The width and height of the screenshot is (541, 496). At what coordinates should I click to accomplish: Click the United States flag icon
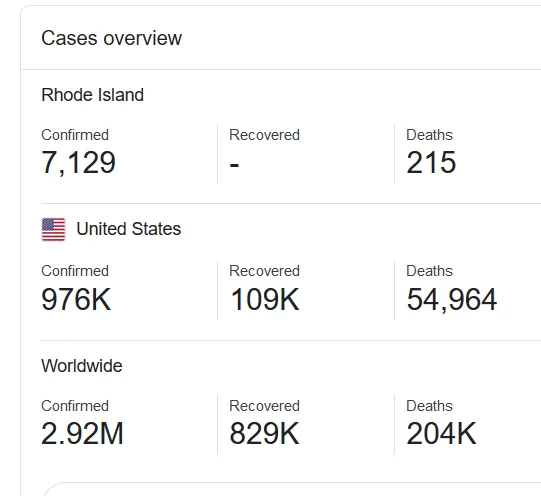pos(53,229)
